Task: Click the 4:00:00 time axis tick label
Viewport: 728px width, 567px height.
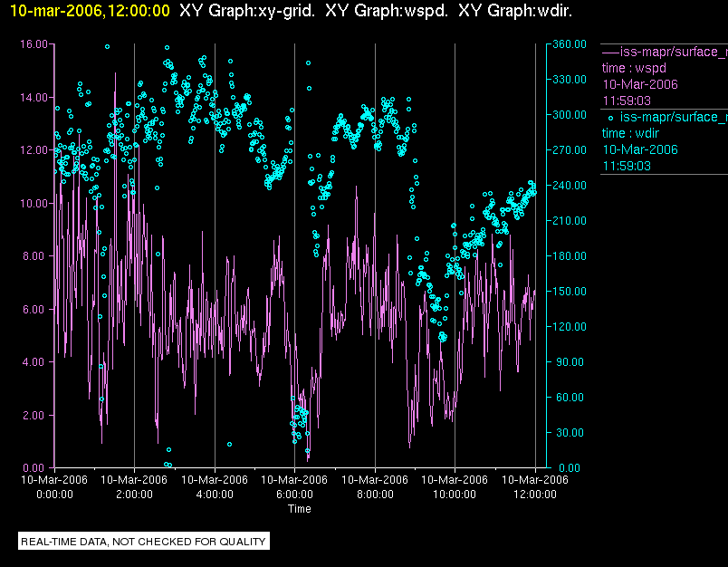Action: pyautogui.click(x=215, y=495)
